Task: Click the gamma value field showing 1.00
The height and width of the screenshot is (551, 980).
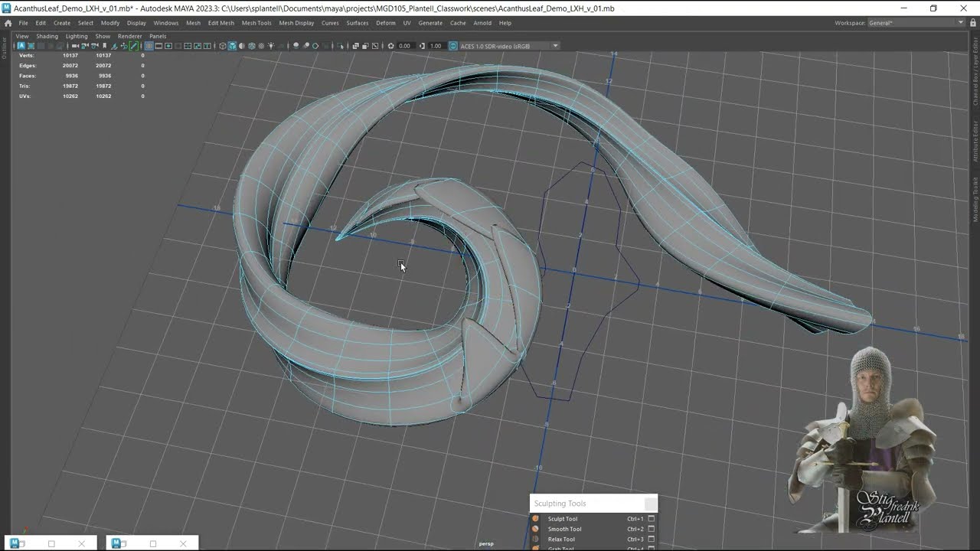Action: point(436,46)
